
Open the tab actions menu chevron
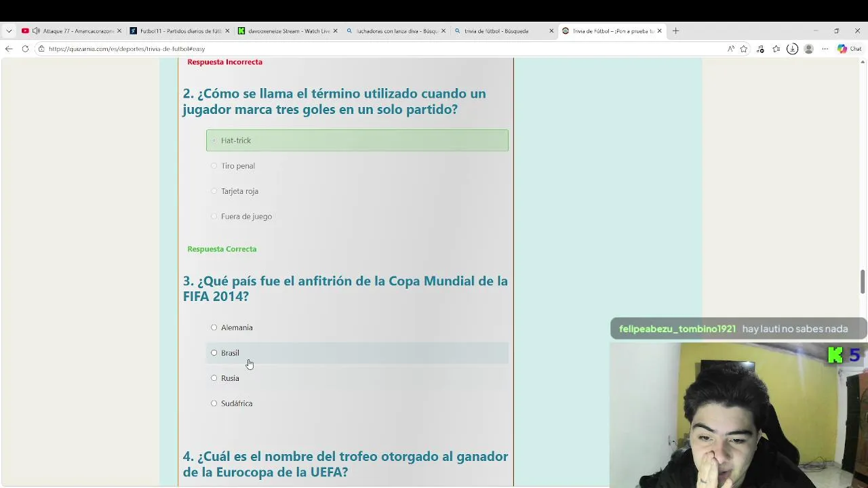[9, 30]
